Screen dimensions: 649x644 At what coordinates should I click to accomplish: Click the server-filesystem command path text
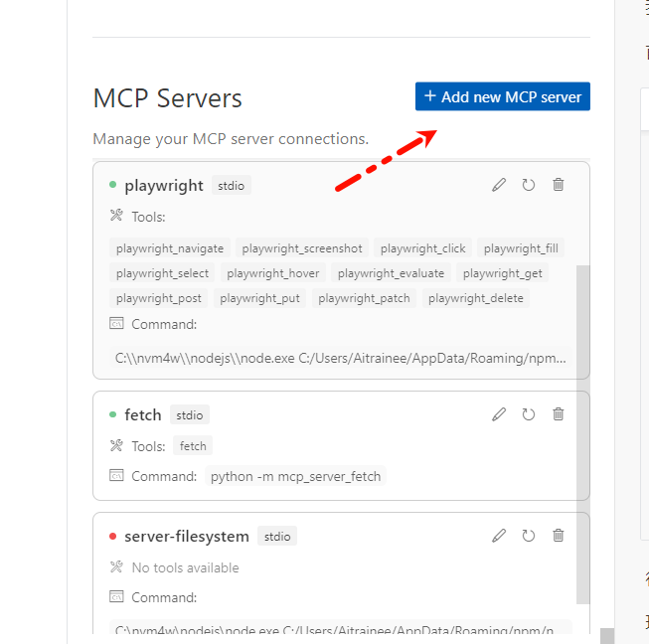(x=341, y=628)
